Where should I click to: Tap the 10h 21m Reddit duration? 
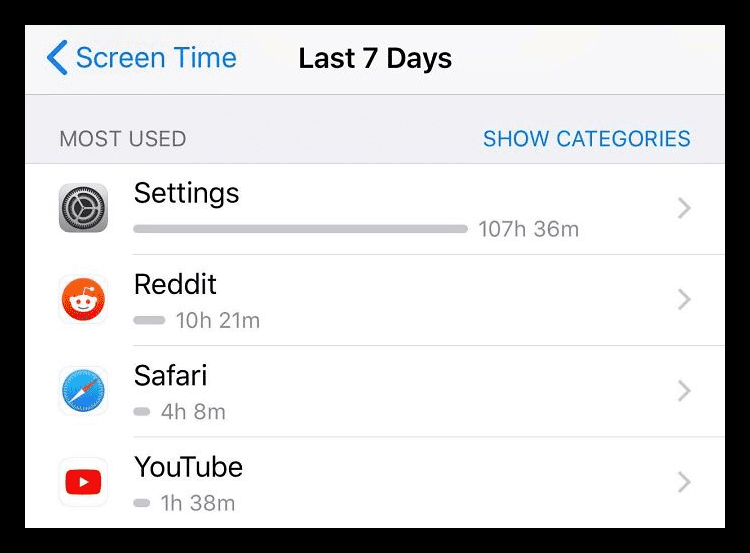(218, 321)
